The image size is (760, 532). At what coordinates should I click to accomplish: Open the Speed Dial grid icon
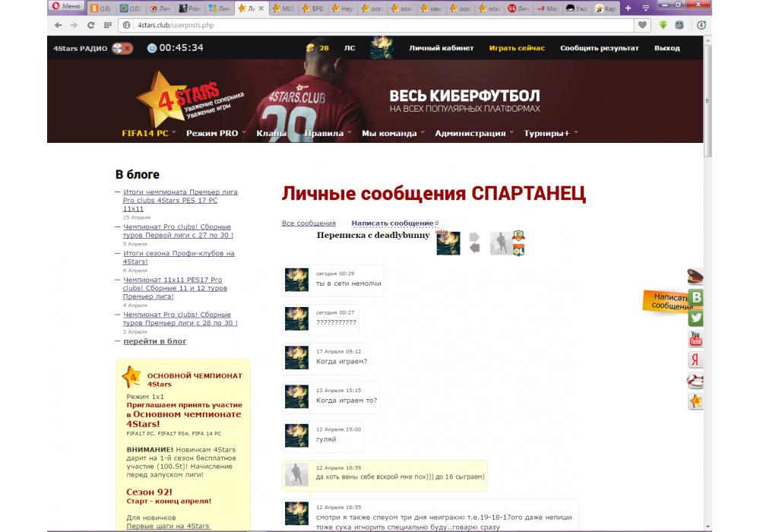tap(108, 25)
